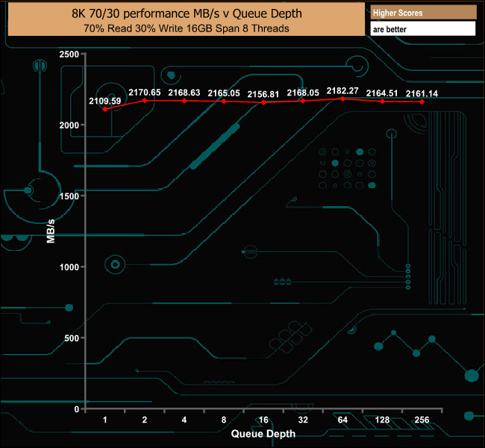Select the 2182.27 value label

(342, 90)
